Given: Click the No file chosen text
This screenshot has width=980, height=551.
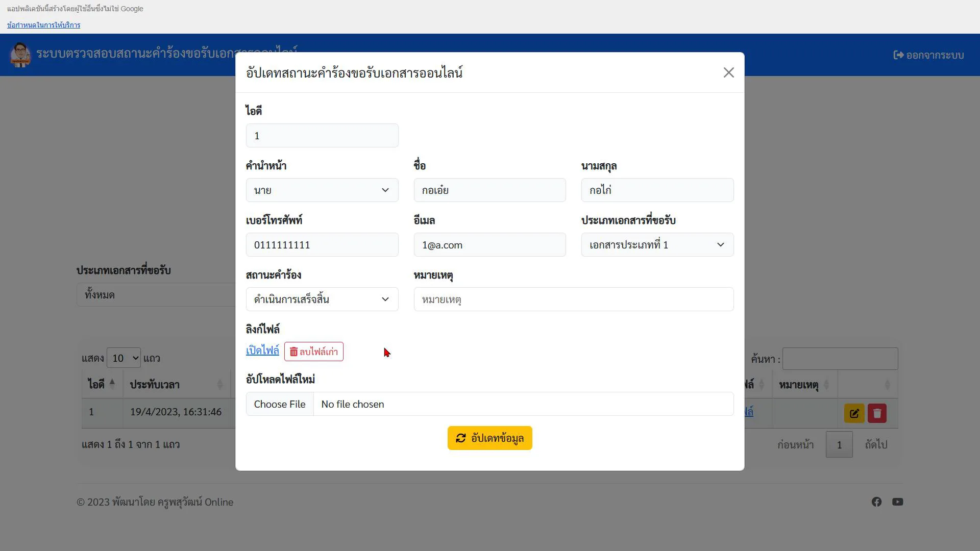Looking at the screenshot, I should (353, 404).
